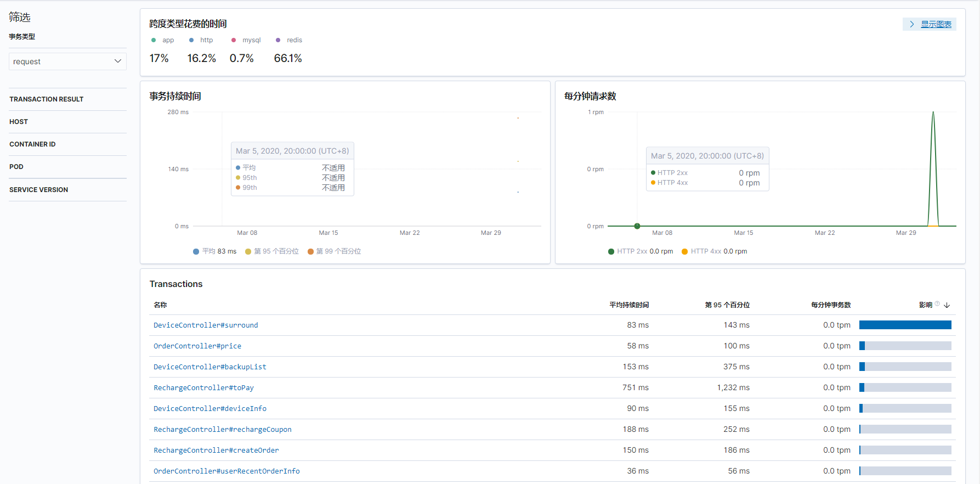Sort by the 影响 column arrow
The image size is (980, 484).
(947, 305)
